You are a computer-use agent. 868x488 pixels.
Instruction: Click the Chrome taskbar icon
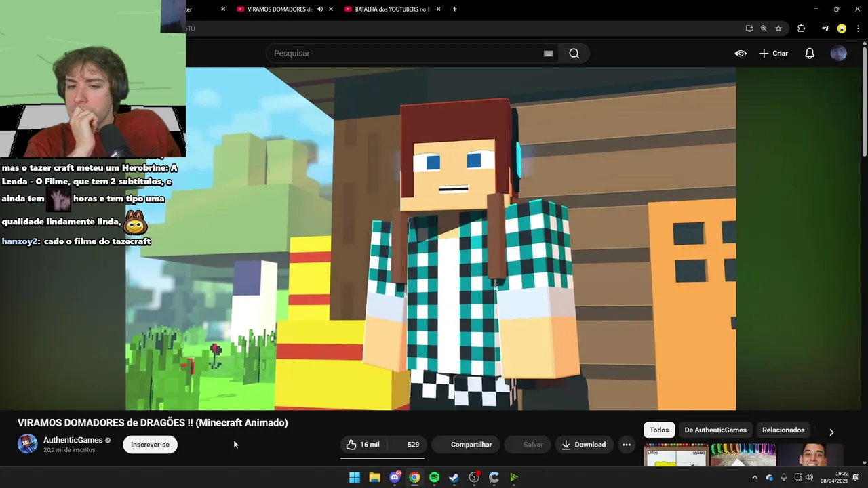pyautogui.click(x=414, y=477)
